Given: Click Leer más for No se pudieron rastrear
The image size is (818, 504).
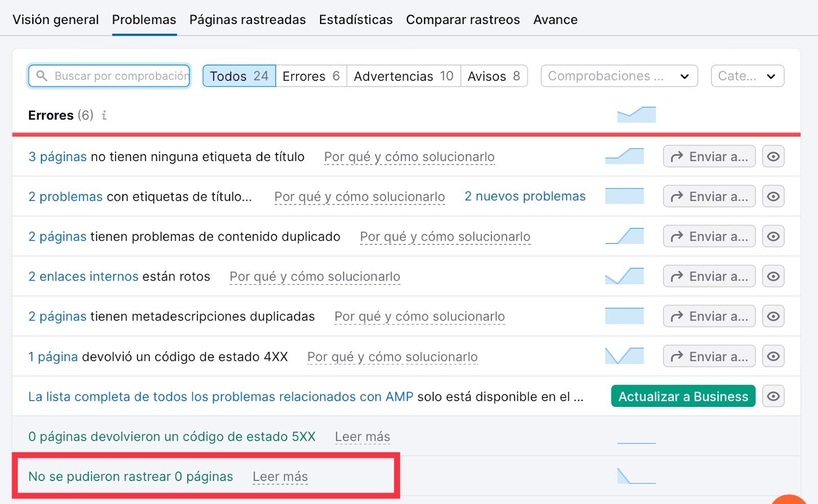Looking at the screenshot, I should pos(280,476).
